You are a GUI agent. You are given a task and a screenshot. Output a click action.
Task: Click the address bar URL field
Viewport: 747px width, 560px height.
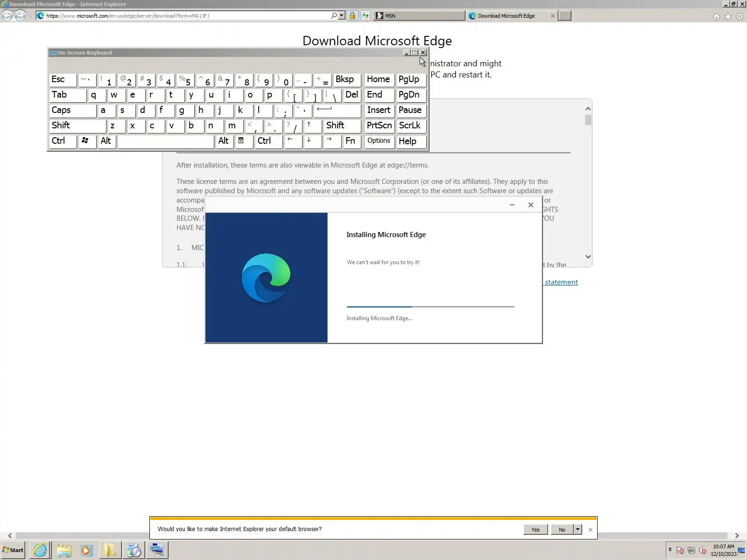(x=187, y=16)
